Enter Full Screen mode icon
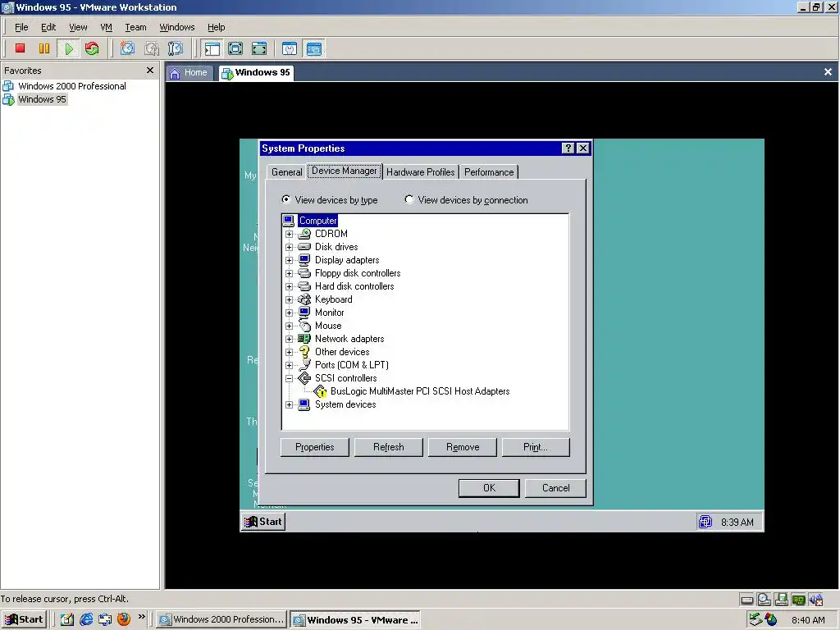Screen dimensions: 840x630 click(258, 48)
